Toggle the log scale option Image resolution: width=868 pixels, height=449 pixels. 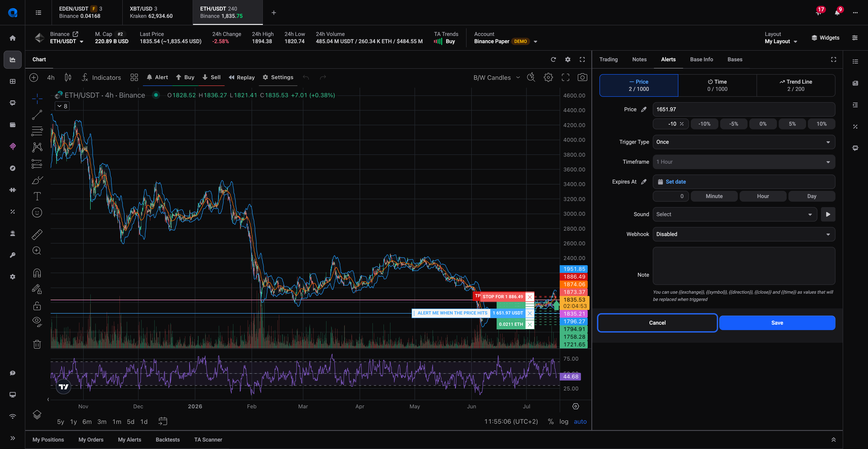coord(564,422)
